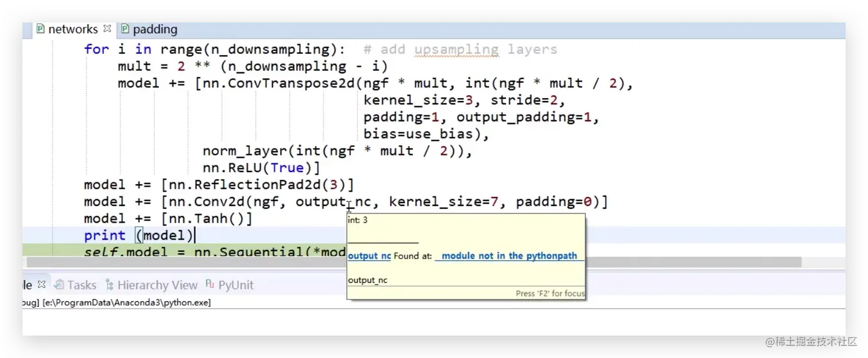Open the 'module not in the pythonpath' link

509,256
